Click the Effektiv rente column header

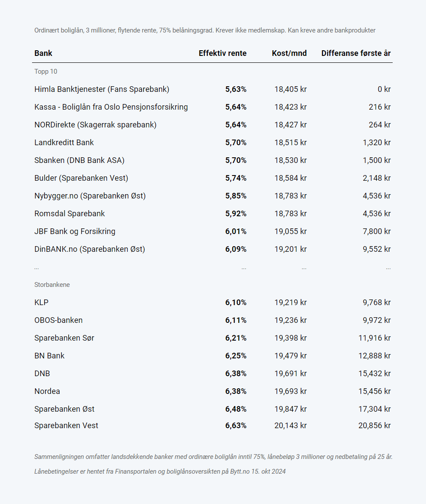tap(223, 53)
